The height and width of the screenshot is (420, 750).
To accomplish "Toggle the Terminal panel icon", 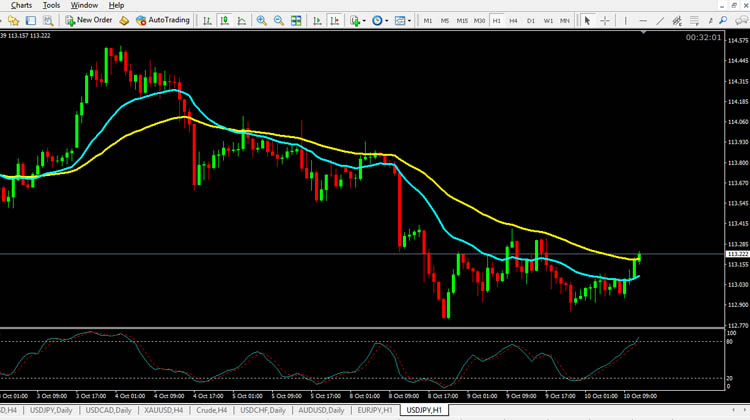I will pos(31,21).
